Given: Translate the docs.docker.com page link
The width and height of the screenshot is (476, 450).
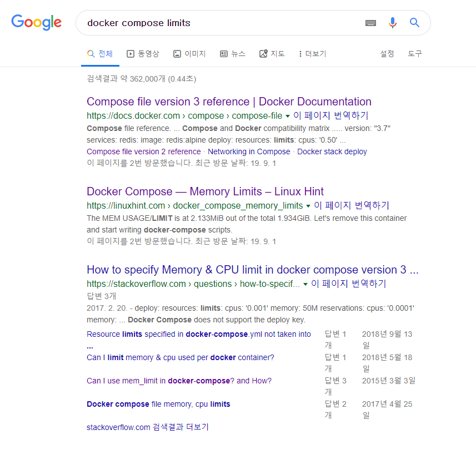Looking at the screenshot, I should (331, 115).
